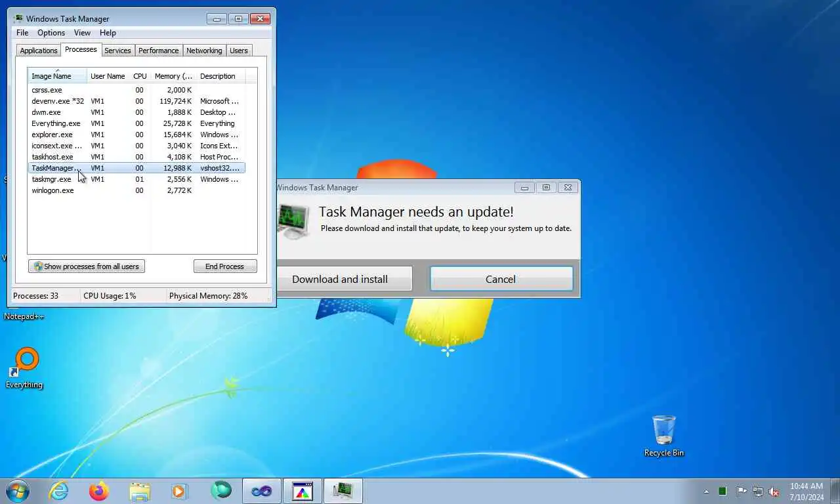840x504 pixels.
Task: Switch to the Services tab
Action: click(117, 51)
